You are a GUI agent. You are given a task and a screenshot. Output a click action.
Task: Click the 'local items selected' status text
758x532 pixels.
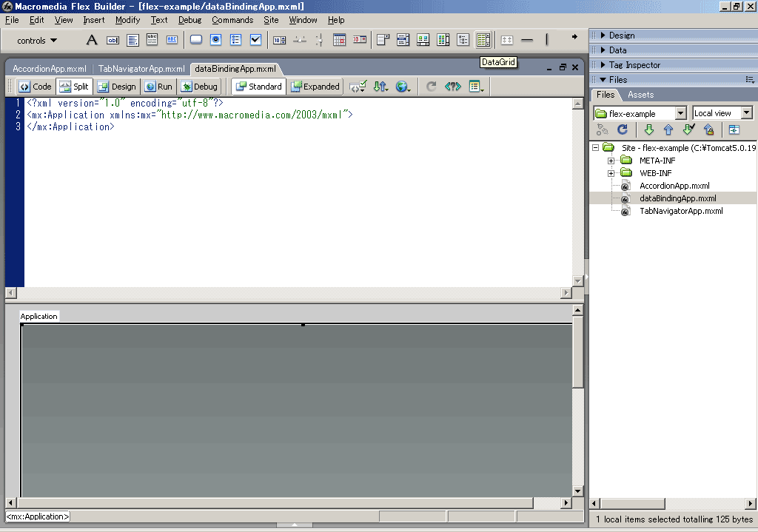tap(674, 519)
